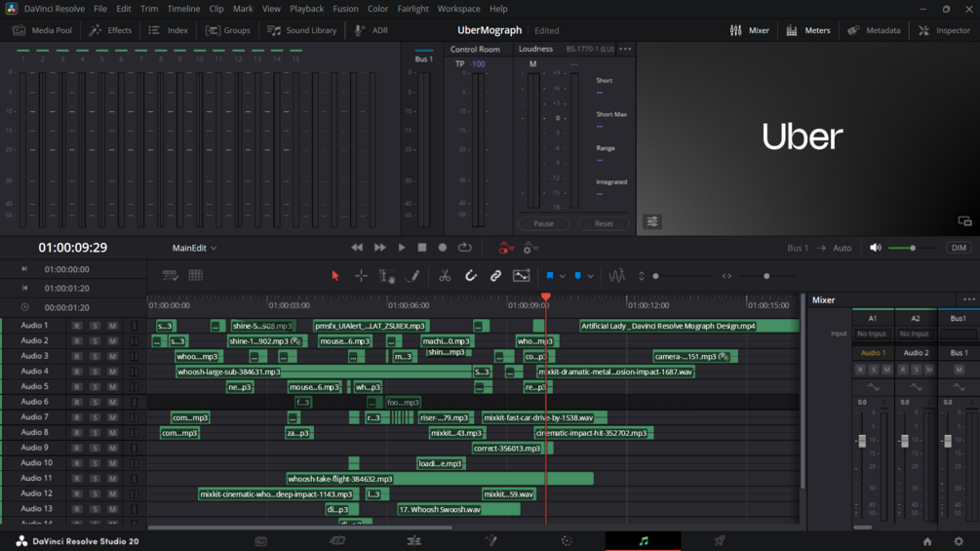Solo the Audio 11 track
Viewport: 980px width, 551px height.
95,479
